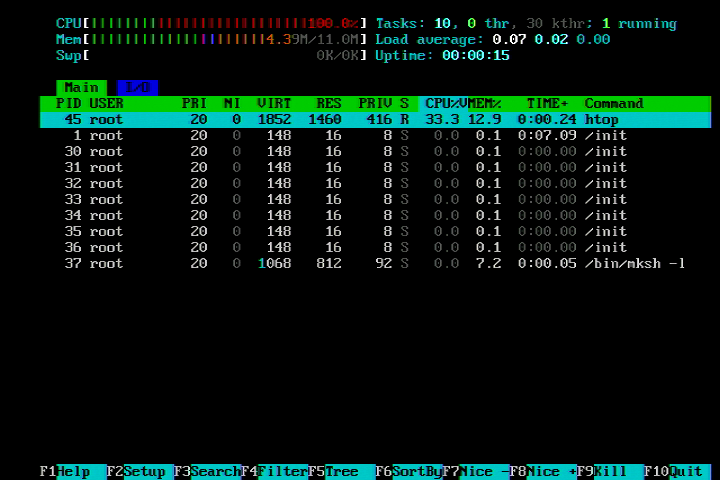Select process with PID 32
Image resolution: width=720 pixels, height=480 pixels.
point(375,183)
